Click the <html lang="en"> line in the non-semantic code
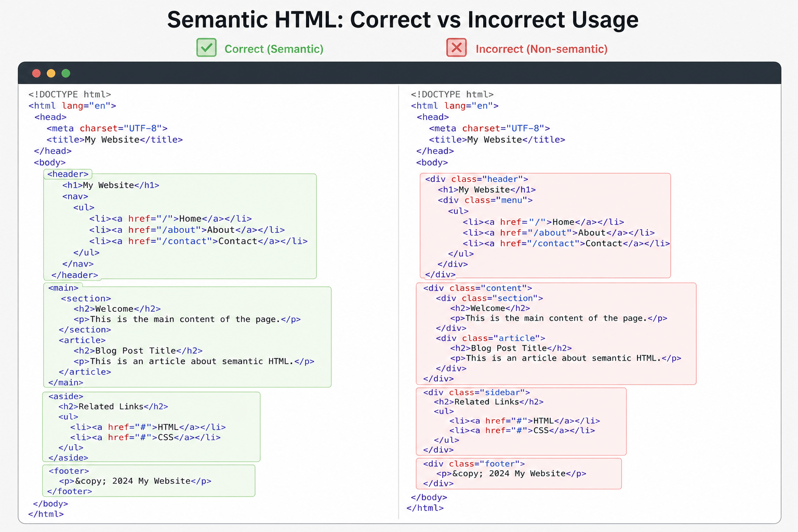 (455, 105)
